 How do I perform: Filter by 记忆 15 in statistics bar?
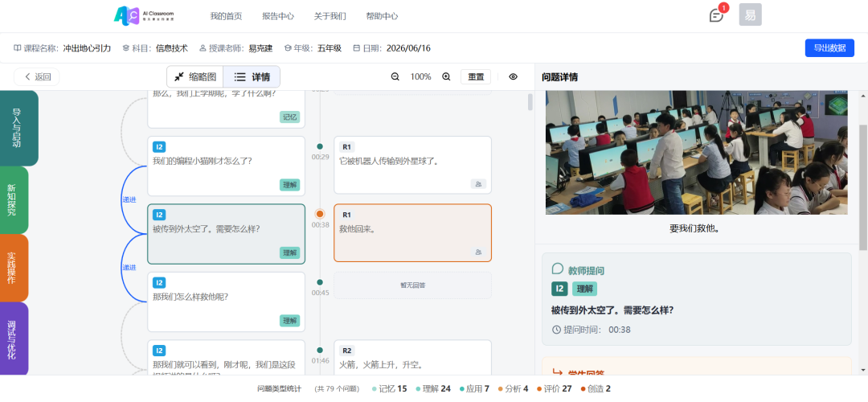391,388
